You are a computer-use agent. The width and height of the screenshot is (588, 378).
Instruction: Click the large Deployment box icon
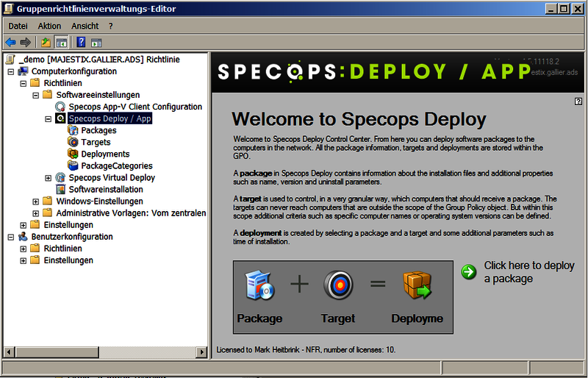(x=417, y=285)
